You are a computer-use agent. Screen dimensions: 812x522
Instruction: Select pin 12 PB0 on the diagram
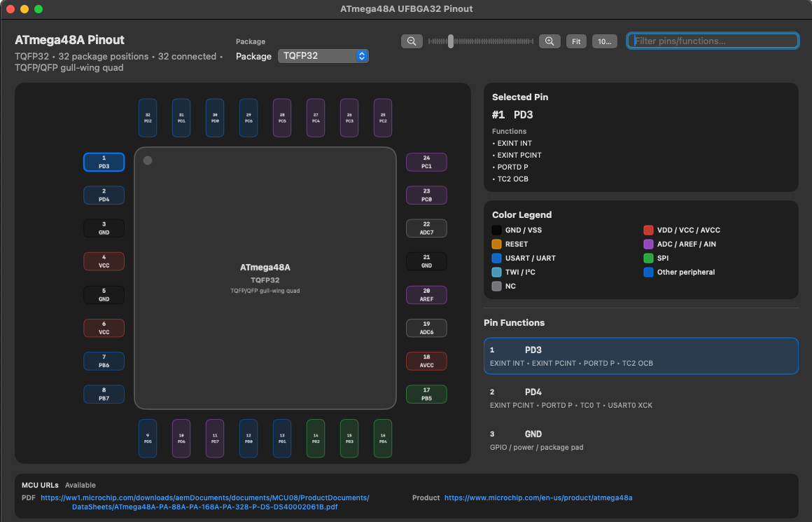[248, 439]
